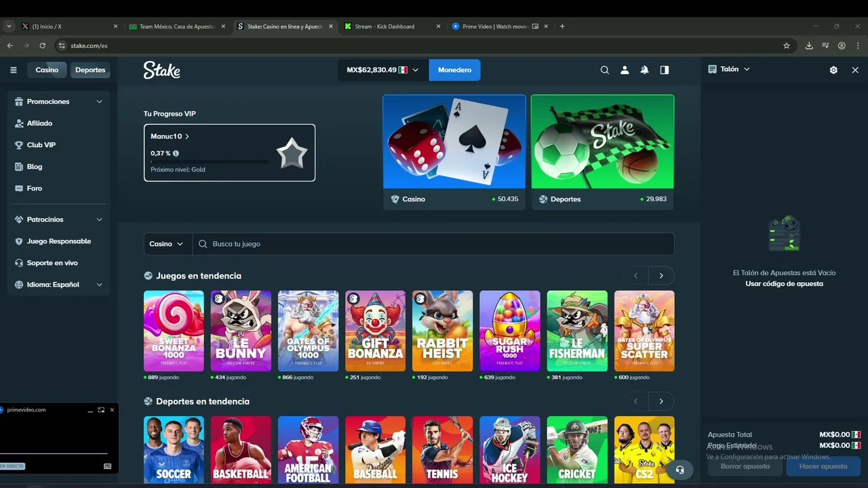Screen dimensions: 868x488
Task: Click the VIP progress bar
Action: pos(210,161)
